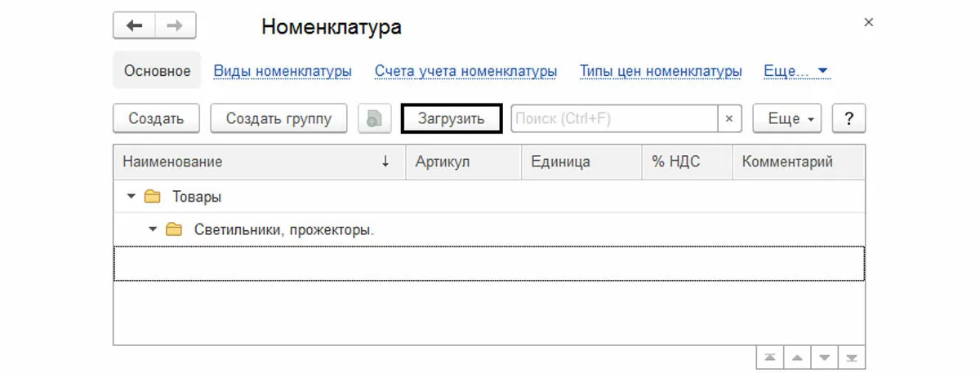Screen dimensions: 980x373
Task: Collapse the Товары folder
Action: tap(130, 197)
